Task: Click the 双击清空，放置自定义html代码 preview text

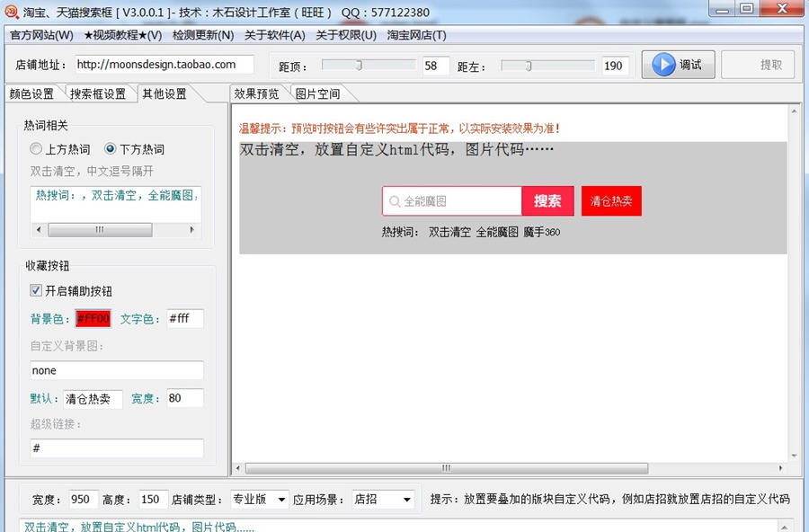Action: tap(396, 150)
